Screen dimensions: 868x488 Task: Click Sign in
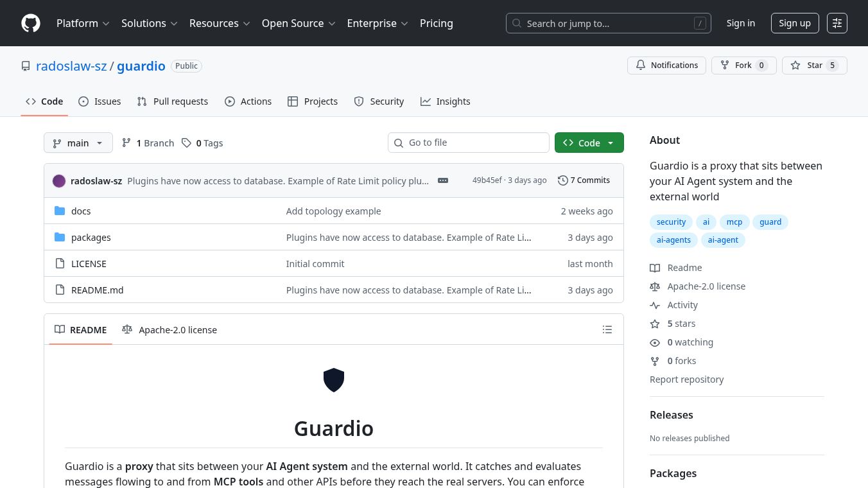(x=741, y=23)
